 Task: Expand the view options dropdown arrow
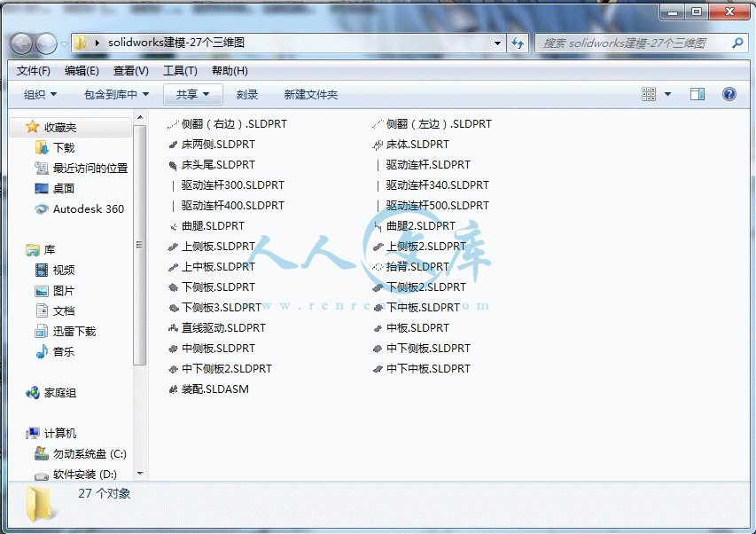[x=667, y=94]
